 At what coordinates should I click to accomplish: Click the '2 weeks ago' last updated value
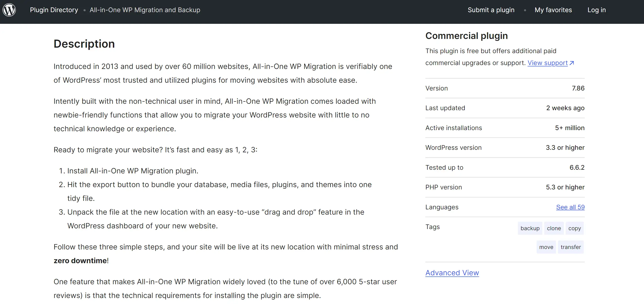(565, 108)
